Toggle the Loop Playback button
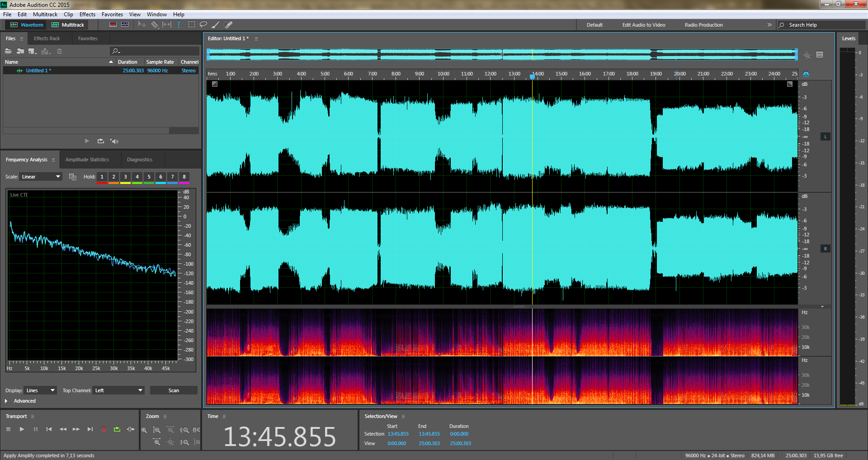The image size is (868, 460). (117, 429)
